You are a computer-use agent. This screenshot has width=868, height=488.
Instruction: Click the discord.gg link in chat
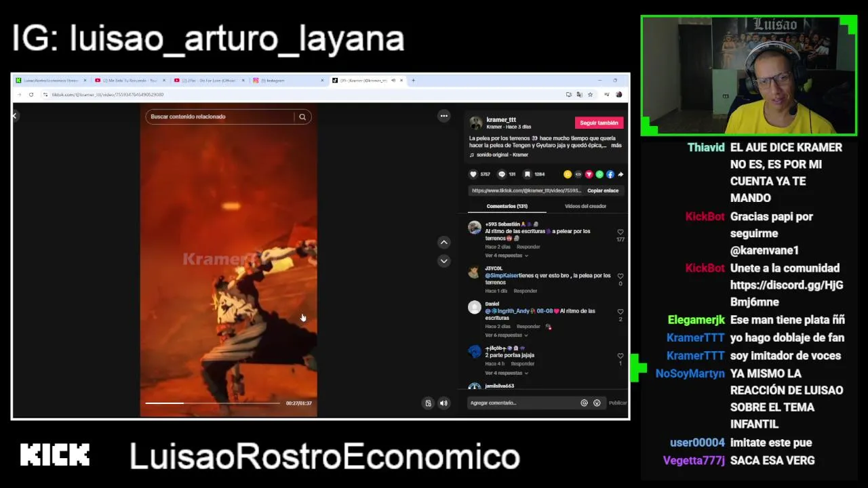(787, 293)
